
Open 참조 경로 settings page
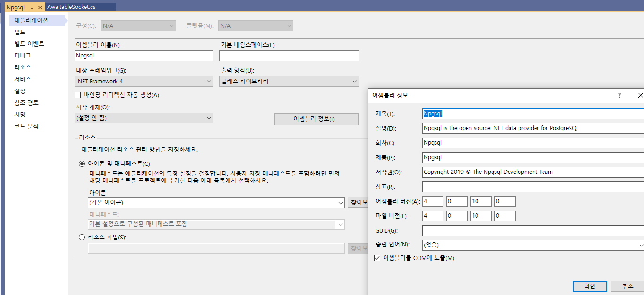(26, 103)
